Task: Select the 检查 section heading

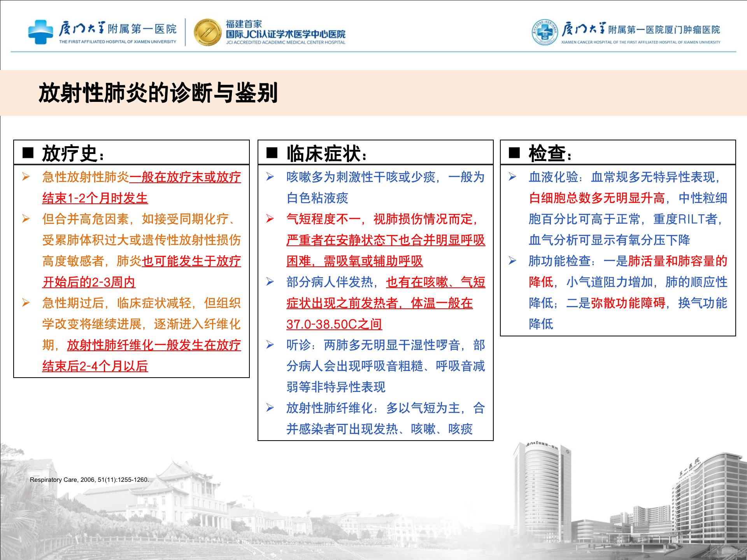Action: point(551,154)
